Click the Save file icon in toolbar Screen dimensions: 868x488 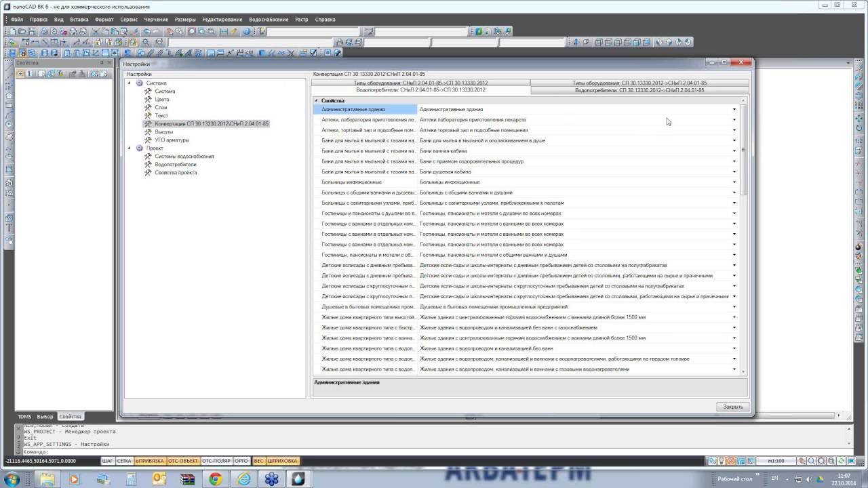[x=31, y=31]
